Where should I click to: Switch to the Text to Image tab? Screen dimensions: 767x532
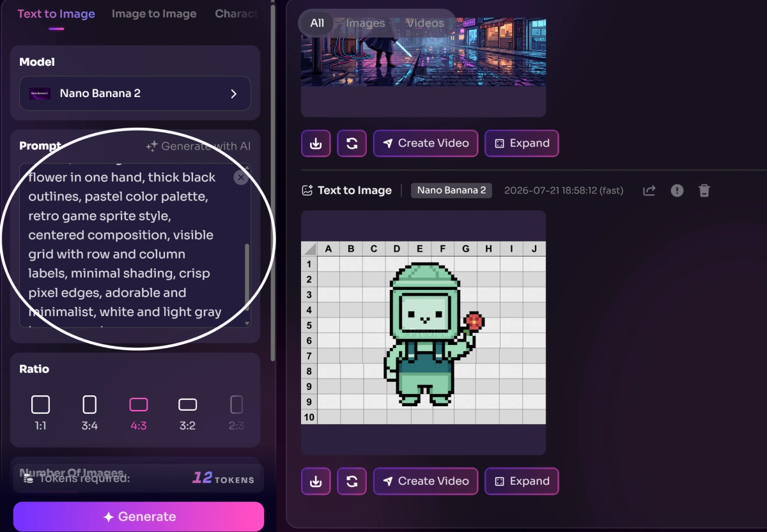(56, 14)
